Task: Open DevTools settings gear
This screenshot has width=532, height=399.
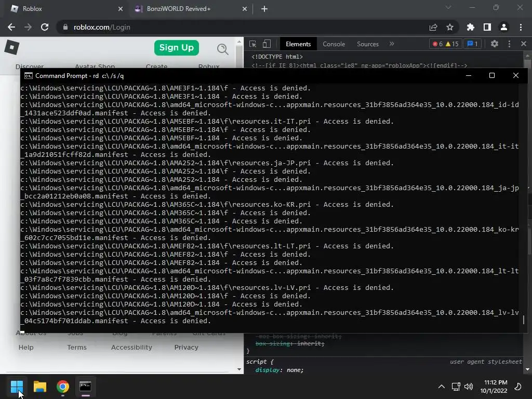Action: [x=495, y=44]
